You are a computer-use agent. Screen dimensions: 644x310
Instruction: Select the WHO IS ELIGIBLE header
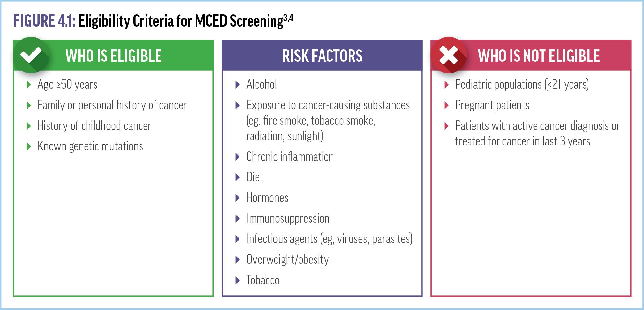[113, 56]
